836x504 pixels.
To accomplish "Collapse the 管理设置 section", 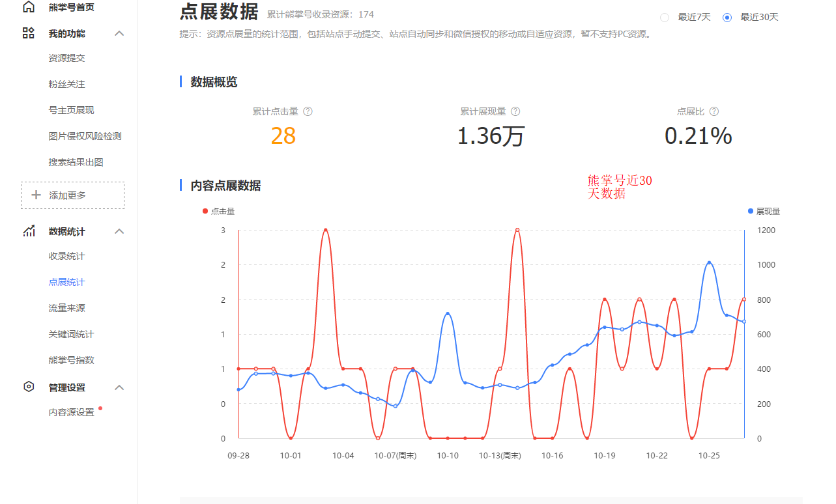I will pyautogui.click(x=119, y=386).
